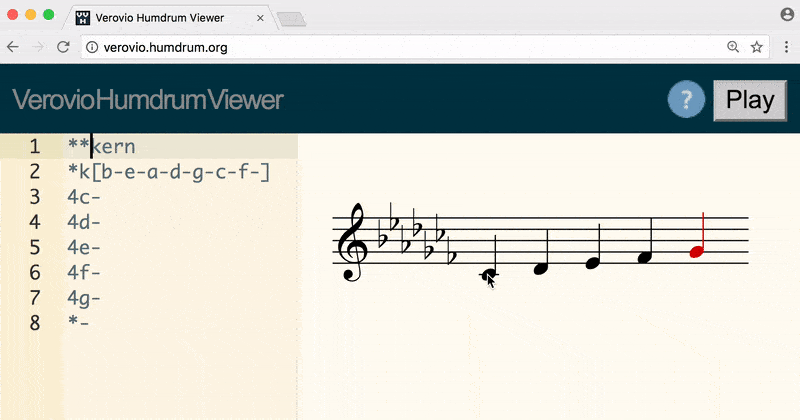Open the Chrome three-dot menu
800x420 pixels.
coord(786,47)
